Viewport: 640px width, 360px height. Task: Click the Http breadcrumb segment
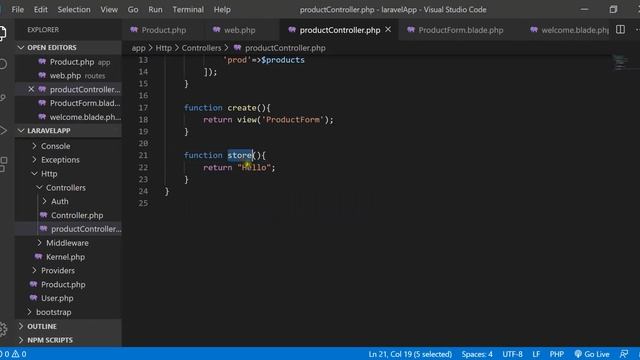point(163,48)
